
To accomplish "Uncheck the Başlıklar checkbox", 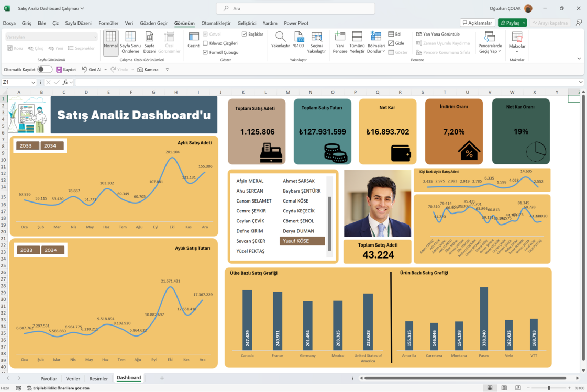I will [244, 34].
